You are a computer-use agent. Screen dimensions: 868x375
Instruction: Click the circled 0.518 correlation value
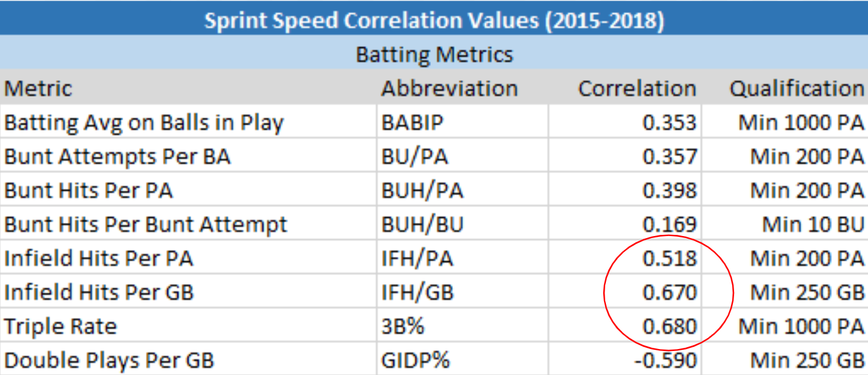pyautogui.click(x=670, y=259)
